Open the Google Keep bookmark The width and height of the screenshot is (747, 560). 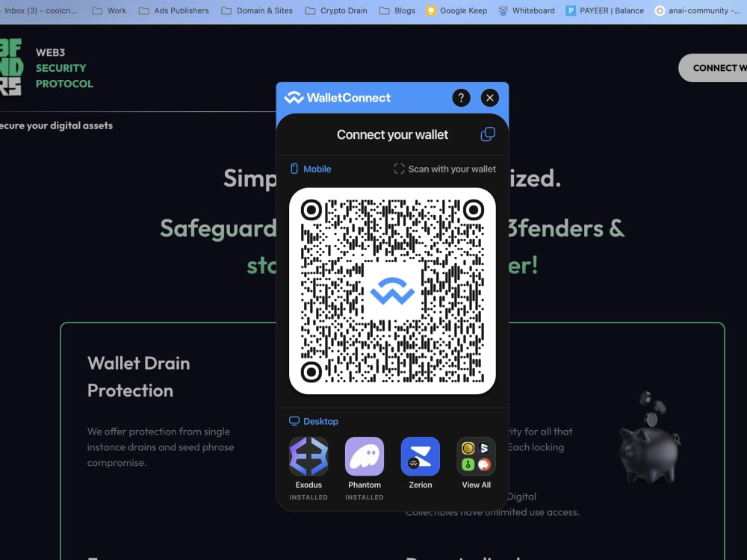click(x=457, y=10)
